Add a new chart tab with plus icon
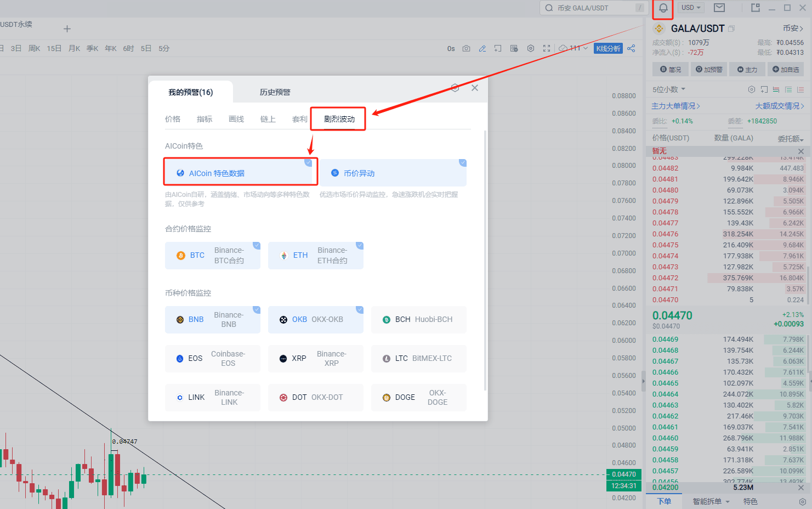Screen dimensions: 812x509 pyautogui.click(x=67, y=29)
